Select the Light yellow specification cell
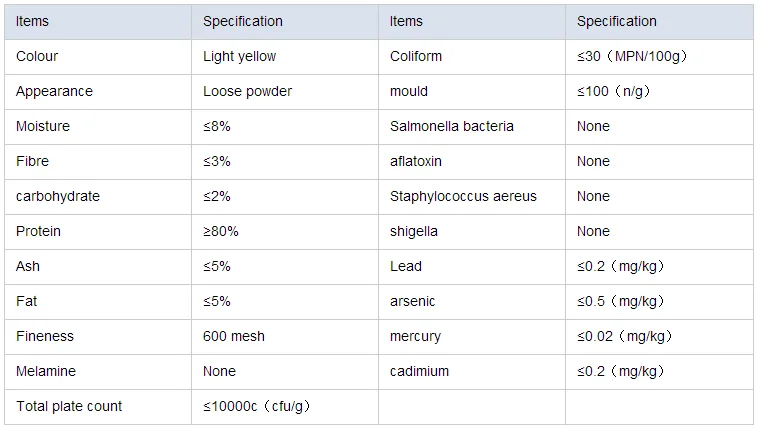Image resolution: width=760 pixels, height=431 pixels. click(x=239, y=56)
